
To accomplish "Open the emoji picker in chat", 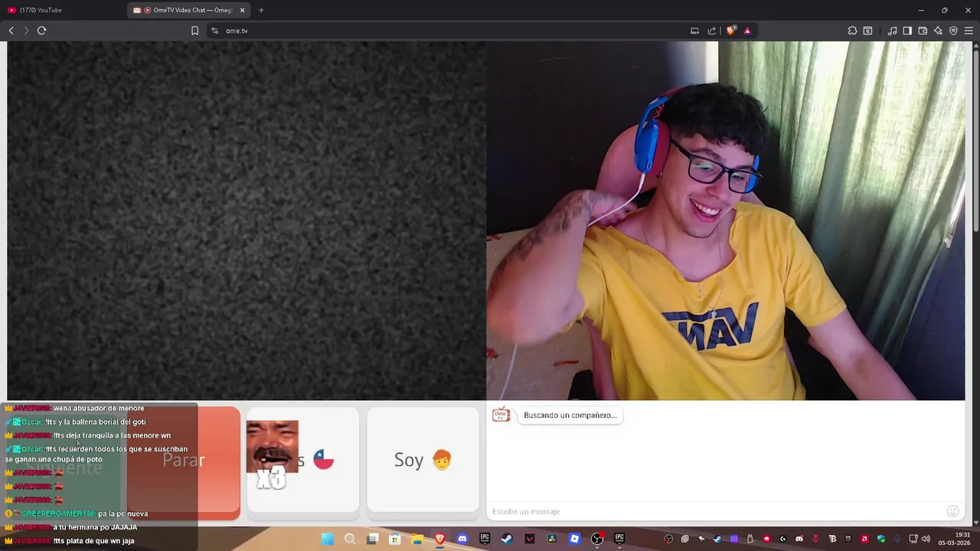I will [x=953, y=511].
